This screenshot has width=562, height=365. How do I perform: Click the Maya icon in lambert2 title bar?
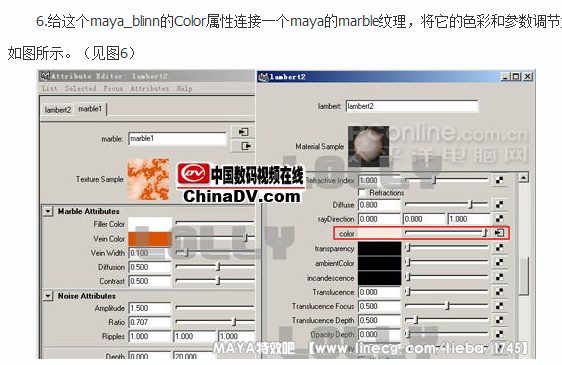tap(263, 77)
